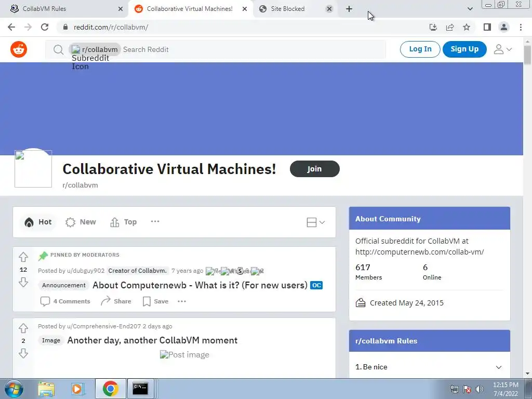The image size is (532, 399).
Task: Click the Action Center flag tray icon
Action: coord(467,389)
